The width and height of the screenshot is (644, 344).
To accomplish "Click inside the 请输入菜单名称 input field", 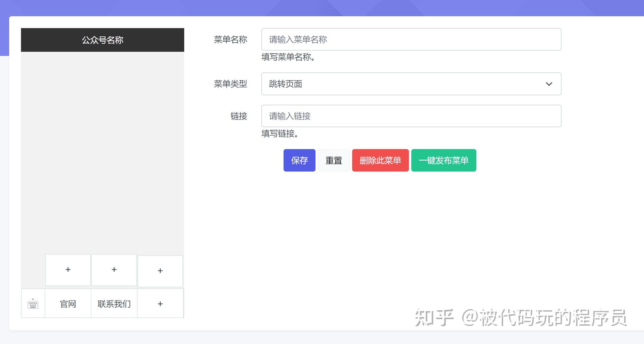I will point(411,39).
